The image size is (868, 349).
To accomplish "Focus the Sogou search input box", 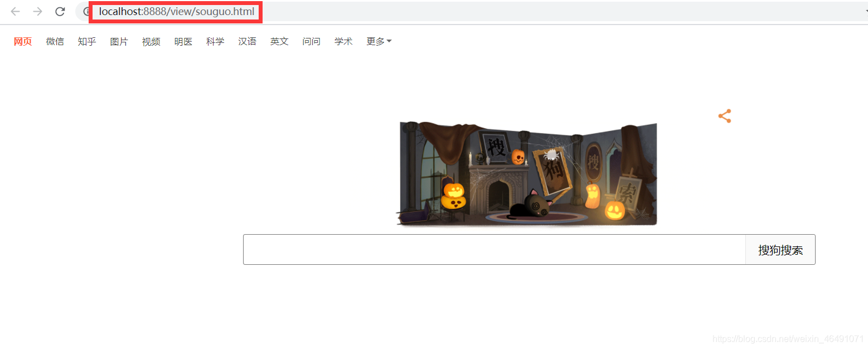I will click(x=494, y=250).
